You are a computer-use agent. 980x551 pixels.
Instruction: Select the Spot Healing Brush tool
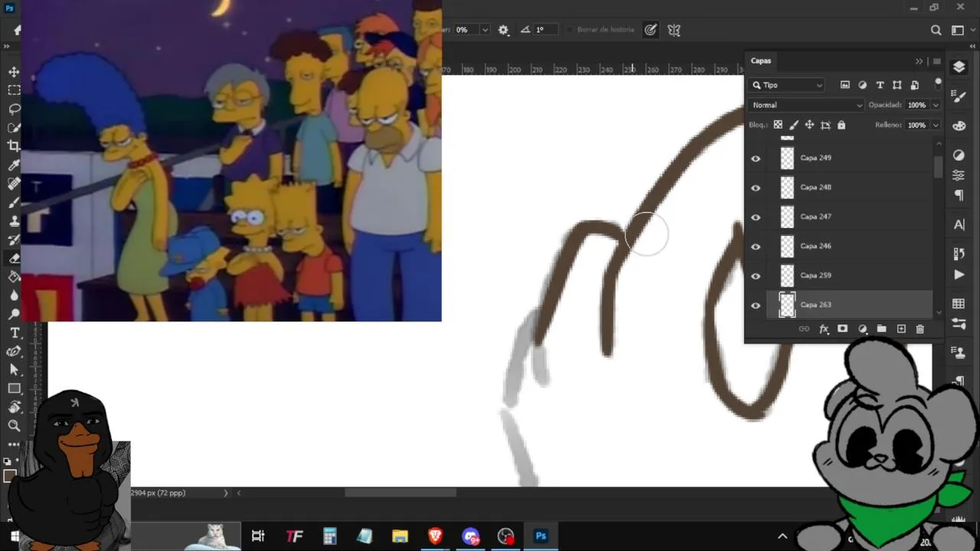click(x=14, y=184)
